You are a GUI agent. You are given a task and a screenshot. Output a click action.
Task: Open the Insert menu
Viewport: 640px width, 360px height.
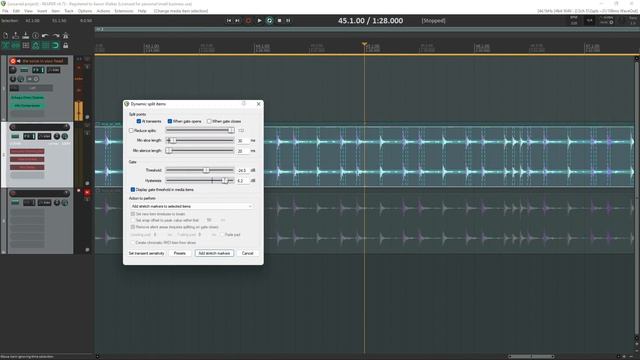[42, 11]
